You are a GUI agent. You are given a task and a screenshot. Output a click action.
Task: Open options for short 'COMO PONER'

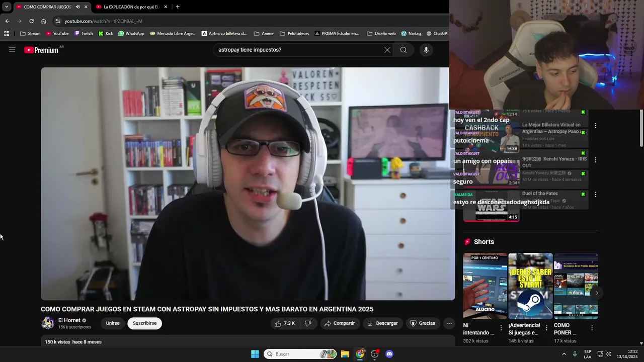tap(592, 328)
